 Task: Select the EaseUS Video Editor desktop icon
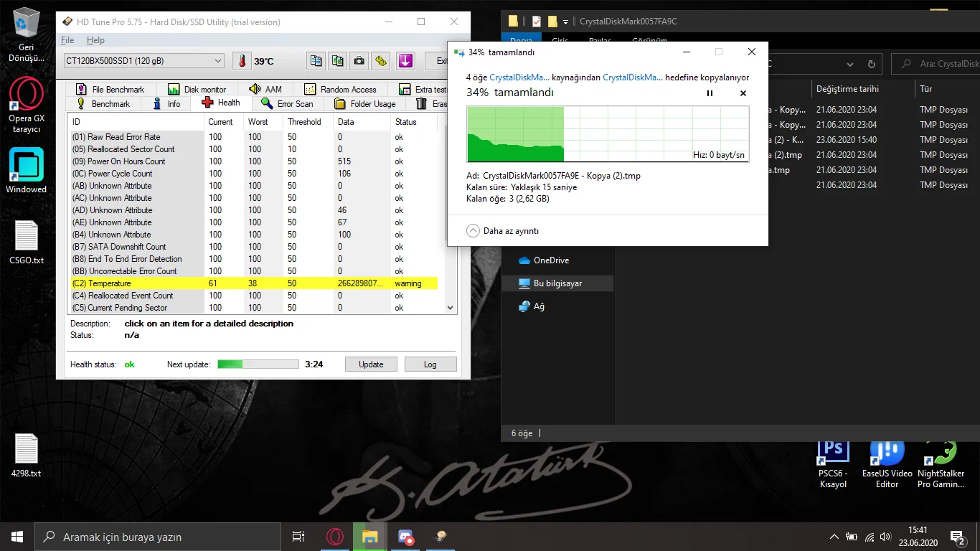coord(887,465)
